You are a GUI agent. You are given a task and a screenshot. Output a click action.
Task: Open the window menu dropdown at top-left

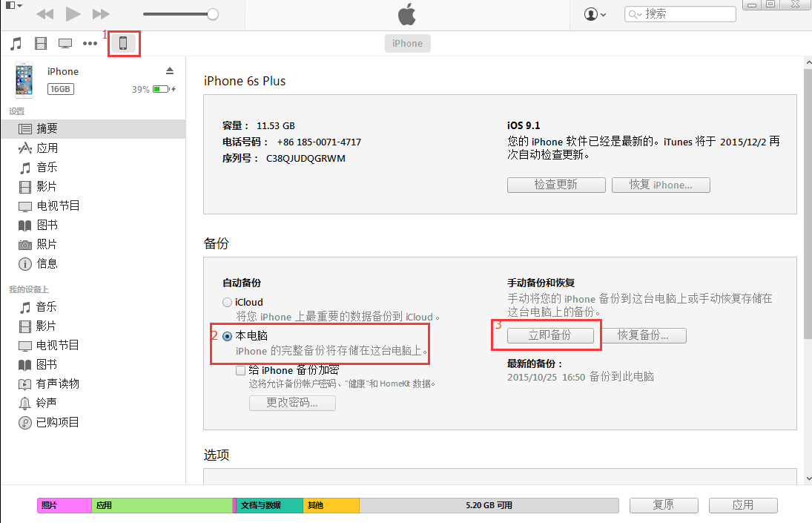coord(14,5)
